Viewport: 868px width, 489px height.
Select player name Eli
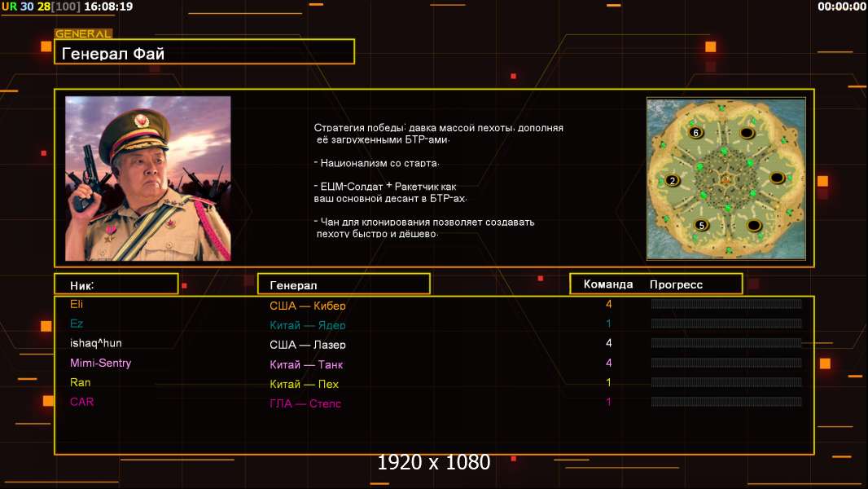tap(77, 304)
